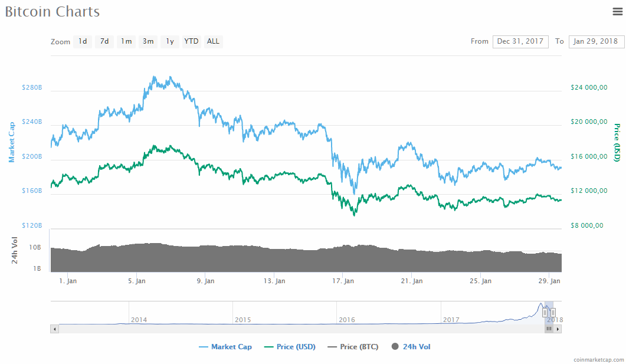Click the '5. Jan' axis label
The height and width of the screenshot is (364, 626).
click(x=136, y=281)
